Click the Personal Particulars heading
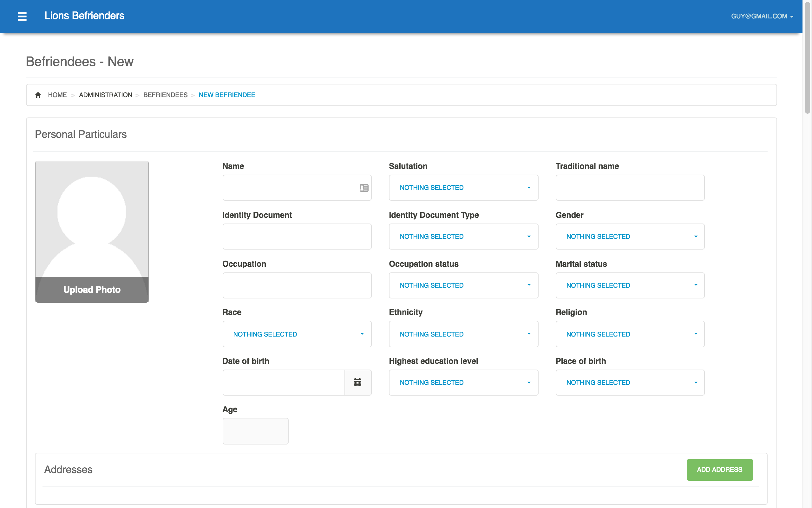 (81, 134)
